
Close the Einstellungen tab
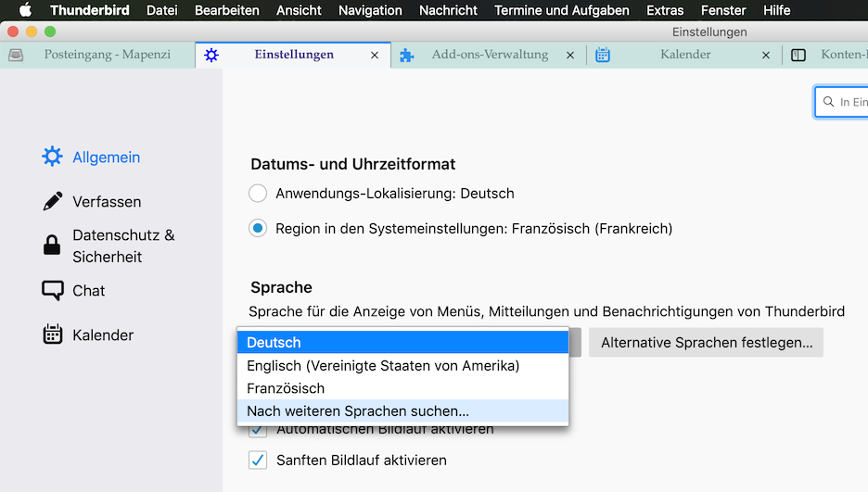point(375,56)
